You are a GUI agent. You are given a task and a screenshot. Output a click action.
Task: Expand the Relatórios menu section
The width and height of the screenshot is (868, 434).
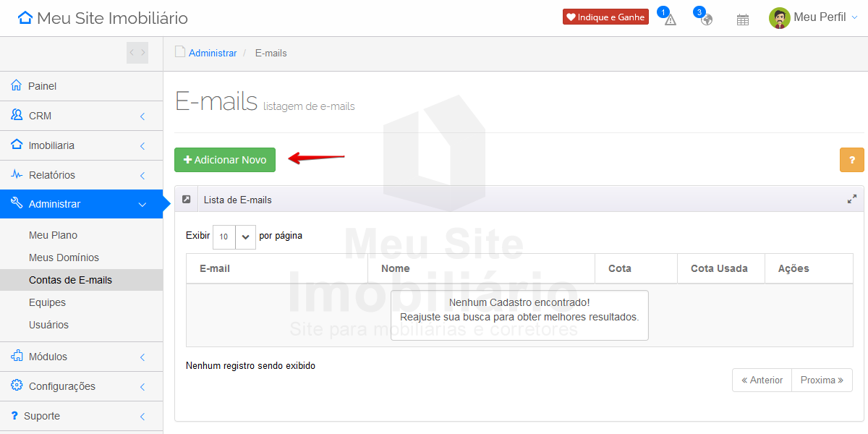pos(81,175)
